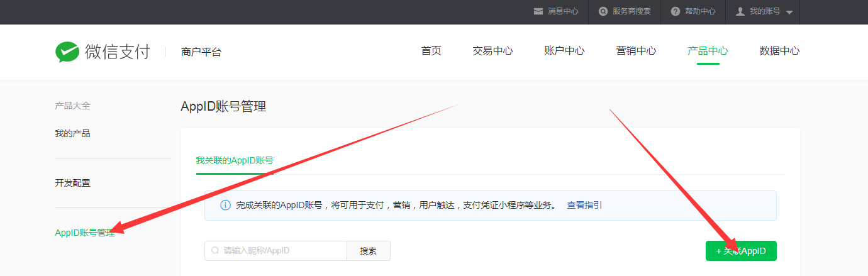Go to 账户中心 navigation tab
This screenshot has width=868, height=276.
coord(564,51)
